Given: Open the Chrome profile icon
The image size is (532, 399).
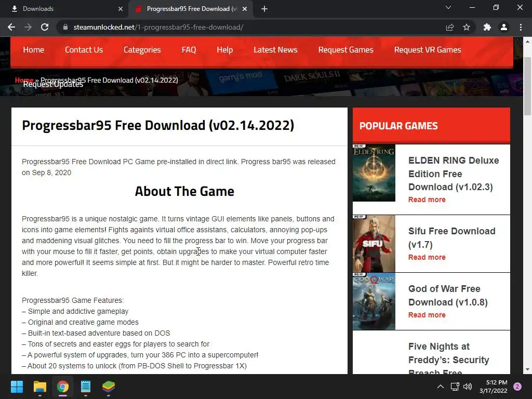Looking at the screenshot, I should pos(504,27).
